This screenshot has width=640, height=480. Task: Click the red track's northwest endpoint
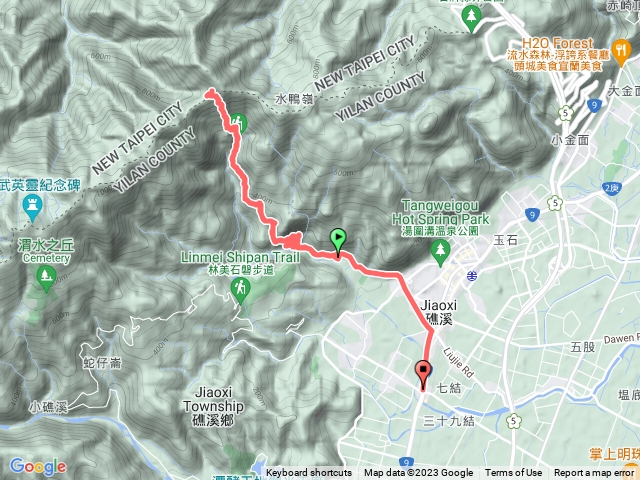210,93
